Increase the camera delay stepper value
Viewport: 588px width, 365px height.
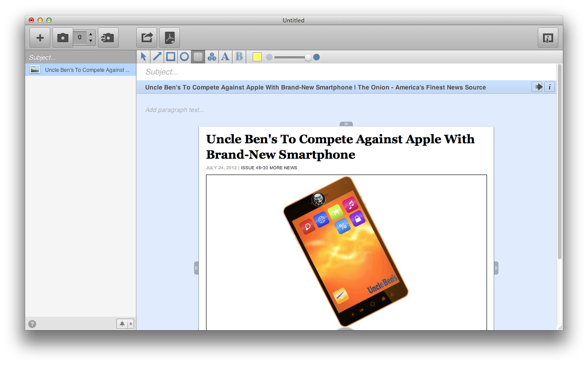click(x=90, y=34)
